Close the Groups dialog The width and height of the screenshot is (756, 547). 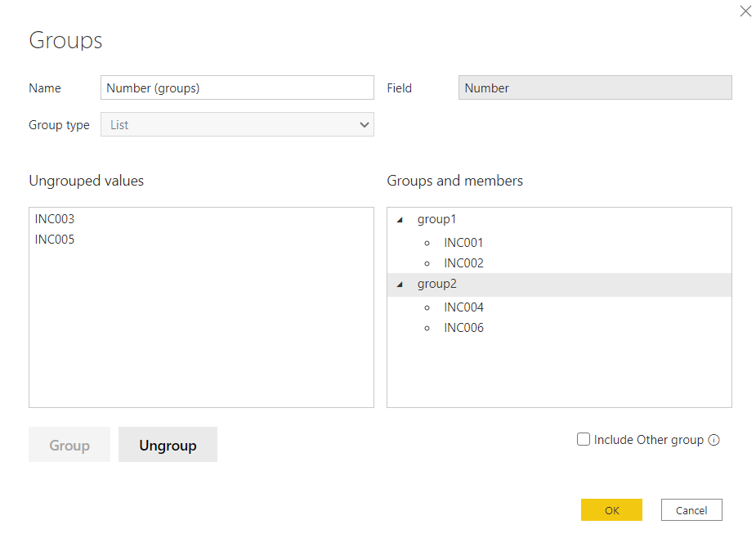745,11
